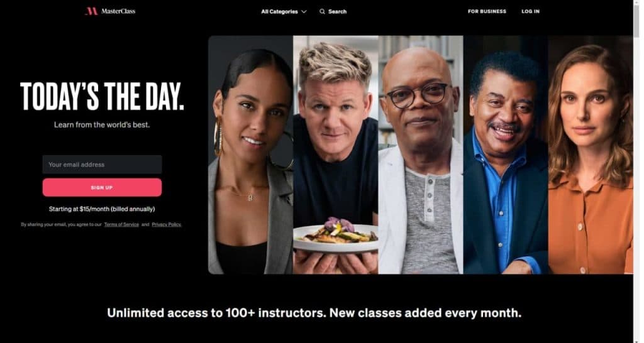Image resolution: width=644 pixels, height=343 pixels.
Task: Select the chef holding a food plate
Action: pos(336,155)
